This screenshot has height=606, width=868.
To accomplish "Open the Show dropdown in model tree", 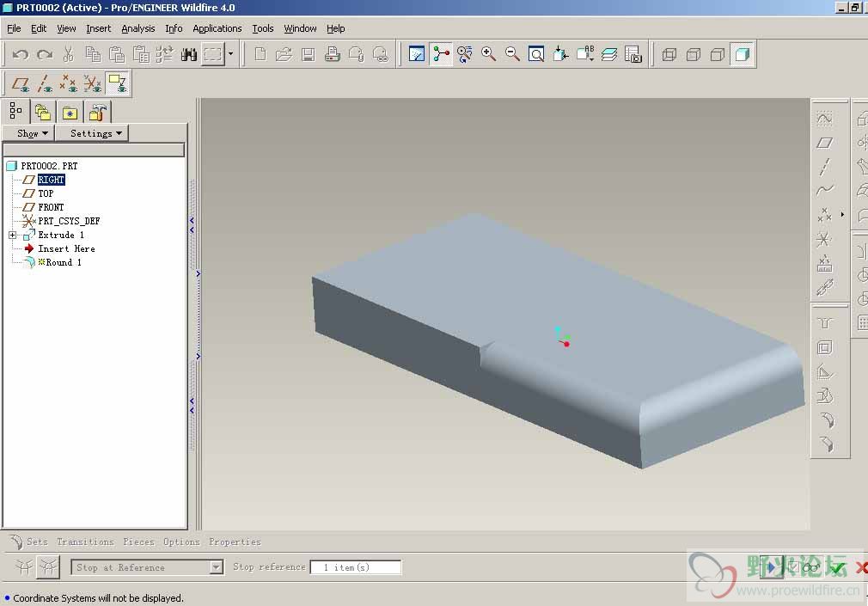I will [28, 133].
